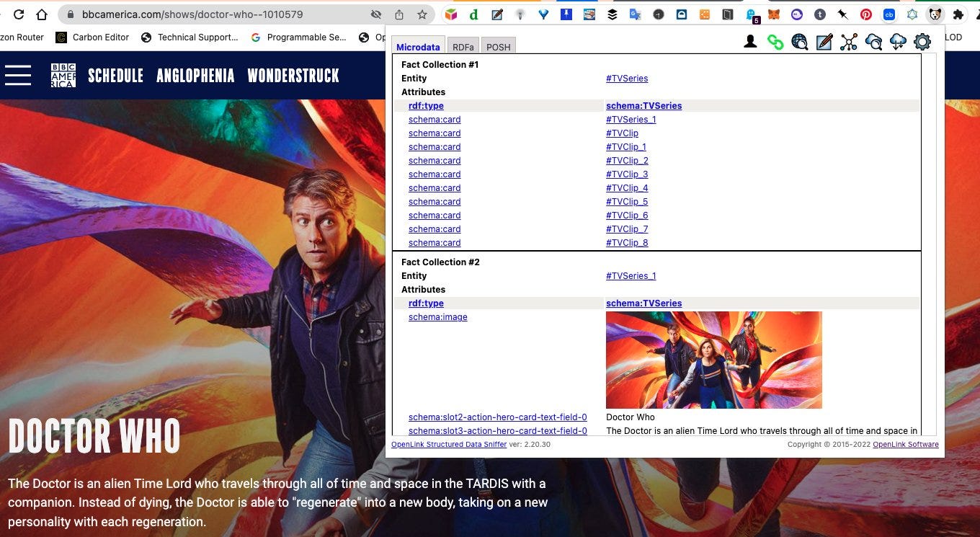Open Chrome extensions puzzle menu

point(958,14)
